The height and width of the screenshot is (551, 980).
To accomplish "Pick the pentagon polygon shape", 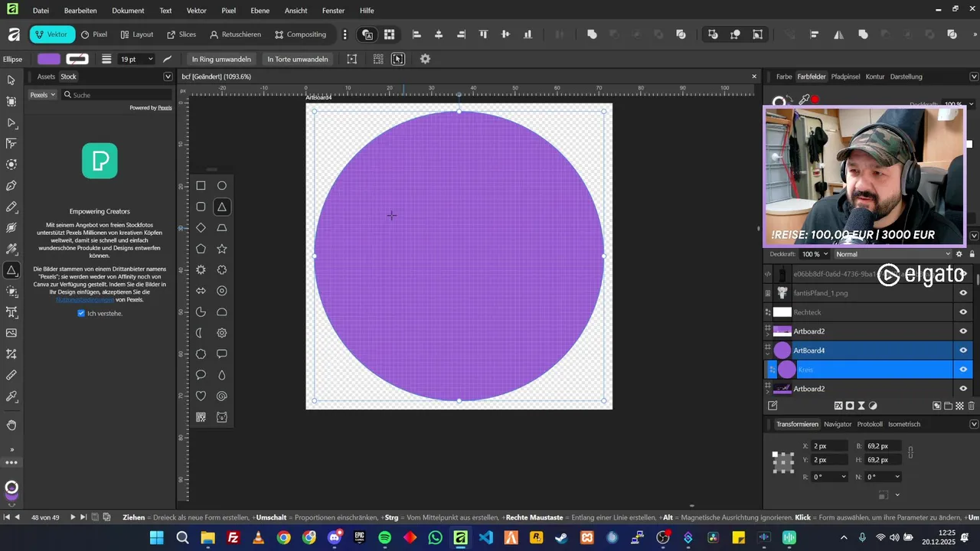I will click(201, 249).
